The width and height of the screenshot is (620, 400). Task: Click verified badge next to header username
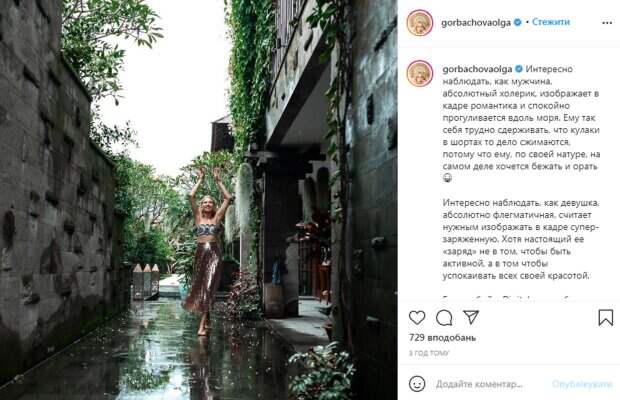coord(517,23)
